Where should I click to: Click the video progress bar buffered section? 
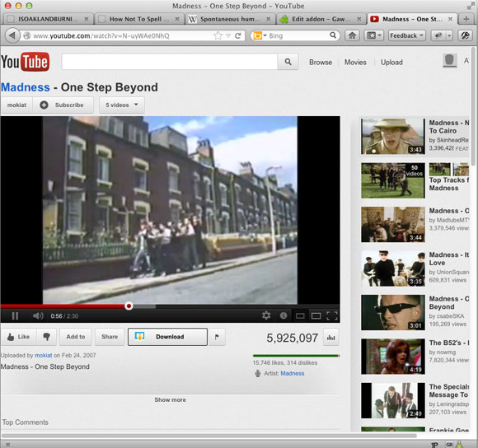click(x=144, y=306)
